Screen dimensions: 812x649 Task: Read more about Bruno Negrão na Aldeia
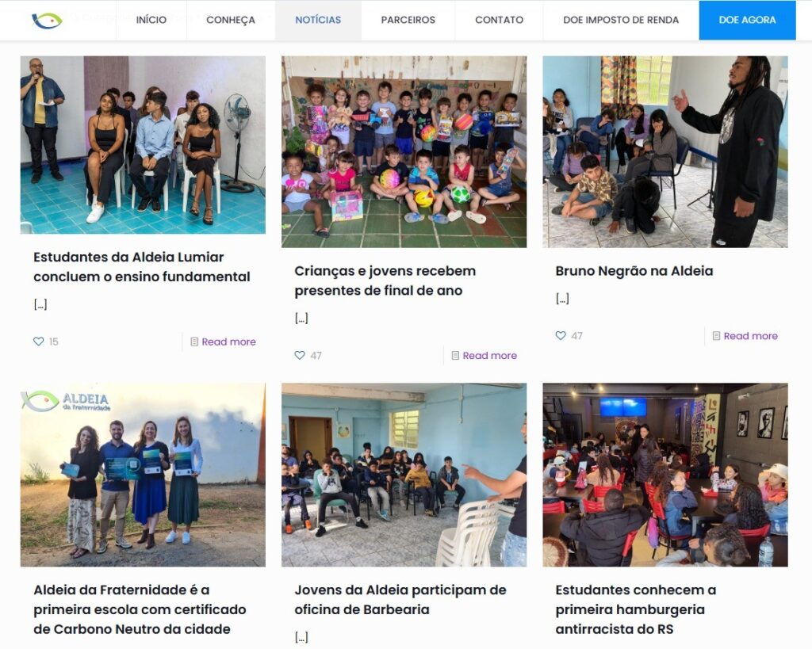coord(750,336)
